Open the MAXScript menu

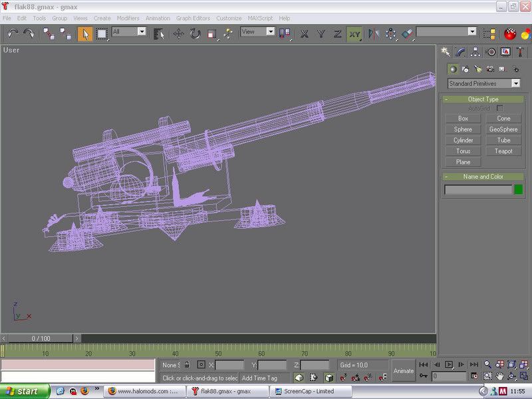pos(260,19)
